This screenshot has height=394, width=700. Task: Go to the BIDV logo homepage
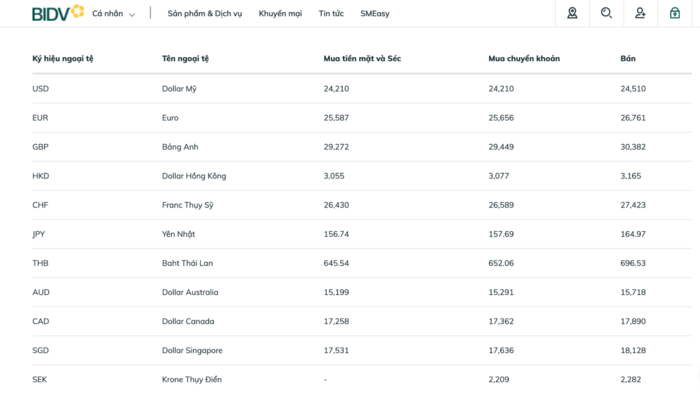58,13
